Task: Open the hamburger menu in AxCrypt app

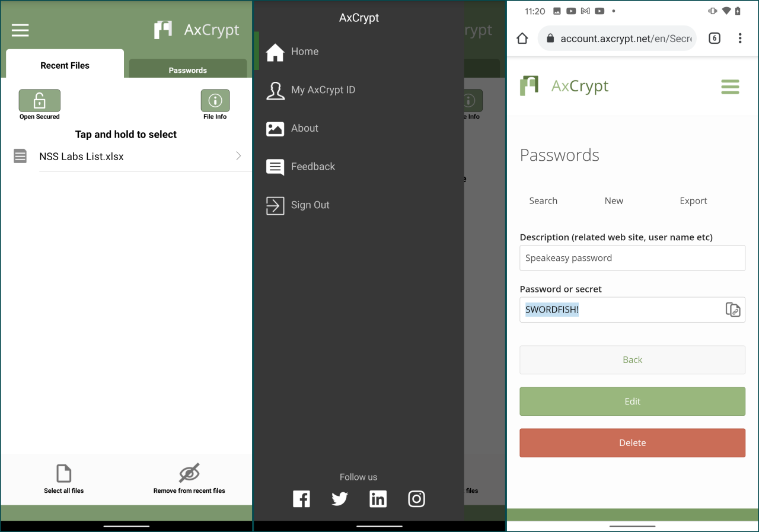Action: (20, 30)
